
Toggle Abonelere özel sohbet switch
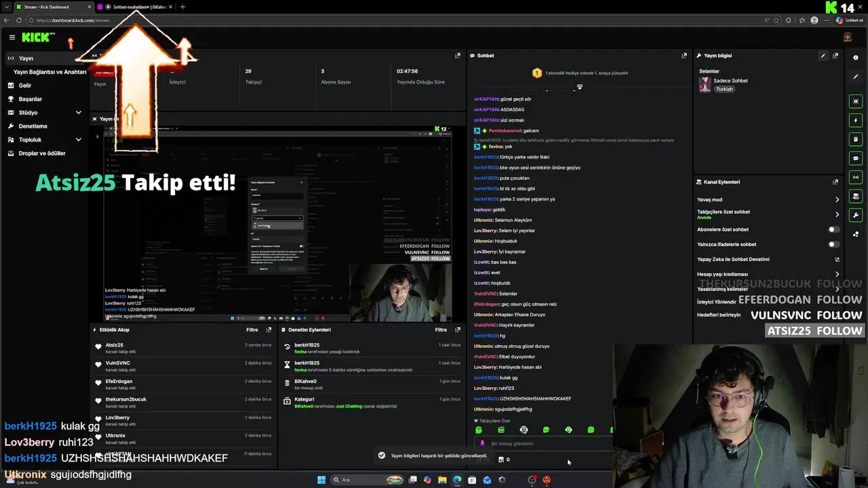(x=833, y=229)
